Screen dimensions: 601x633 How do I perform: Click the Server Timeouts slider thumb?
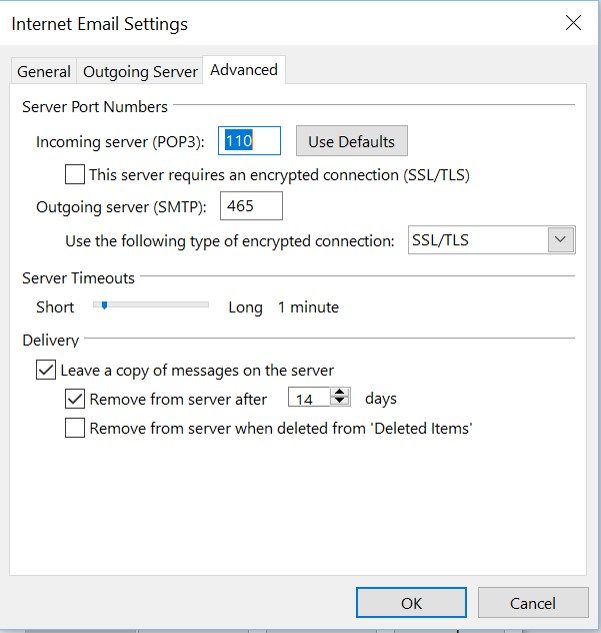coord(104,305)
